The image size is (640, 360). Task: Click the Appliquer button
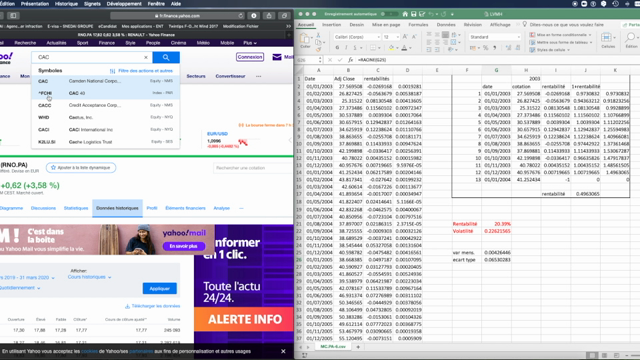[x=160, y=289]
